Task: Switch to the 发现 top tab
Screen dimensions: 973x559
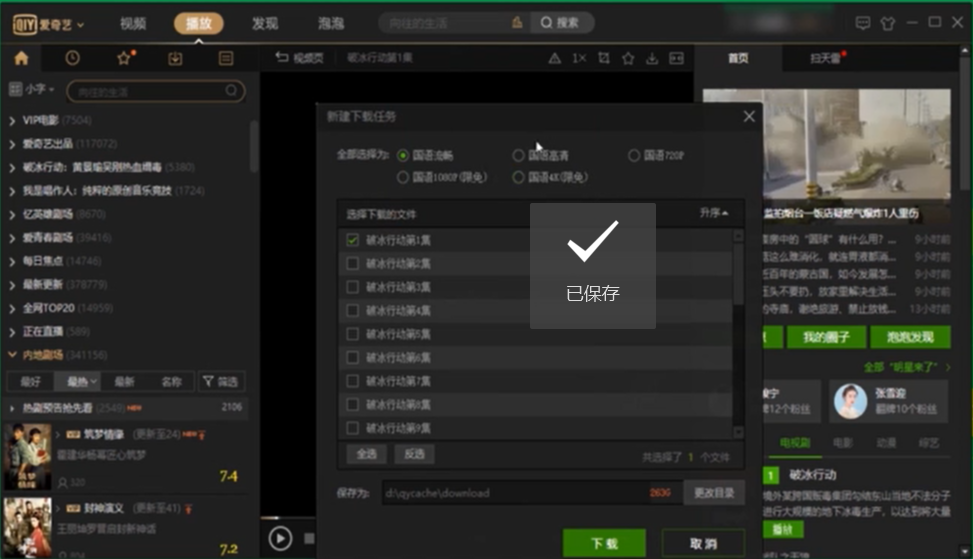Action: 265,24
